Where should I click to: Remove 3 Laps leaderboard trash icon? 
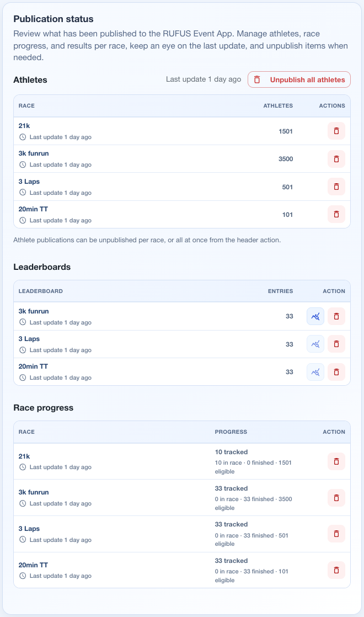[x=336, y=344]
